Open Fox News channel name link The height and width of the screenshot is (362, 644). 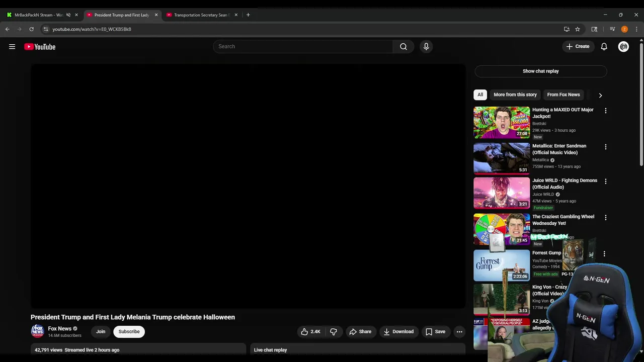60,329
